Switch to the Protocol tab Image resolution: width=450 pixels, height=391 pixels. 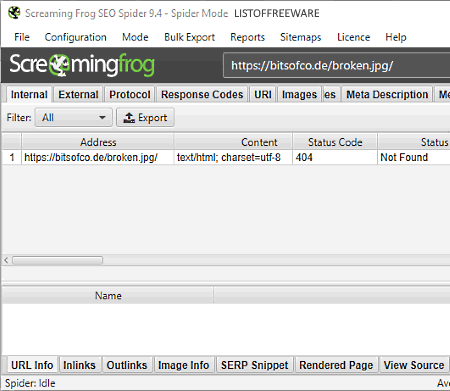(130, 95)
